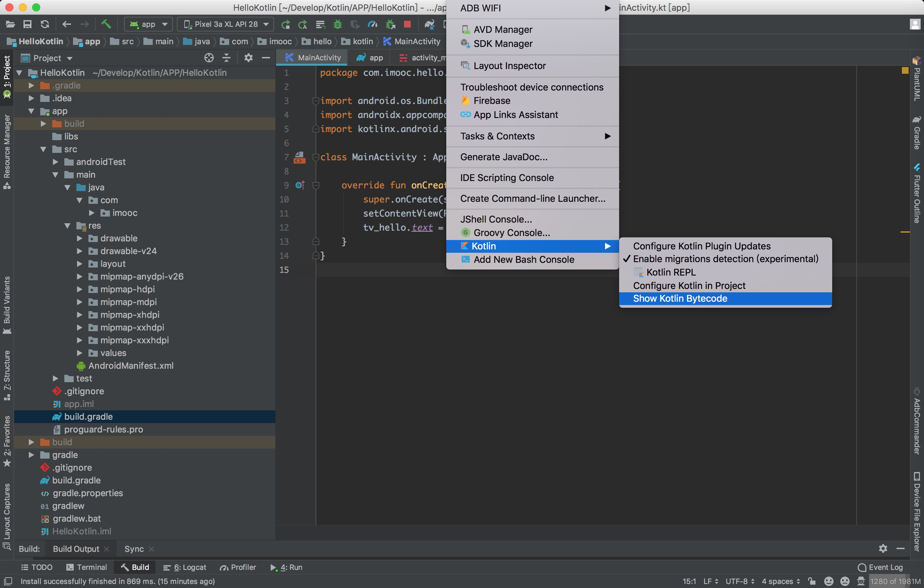Expand the drawable folder

80,238
